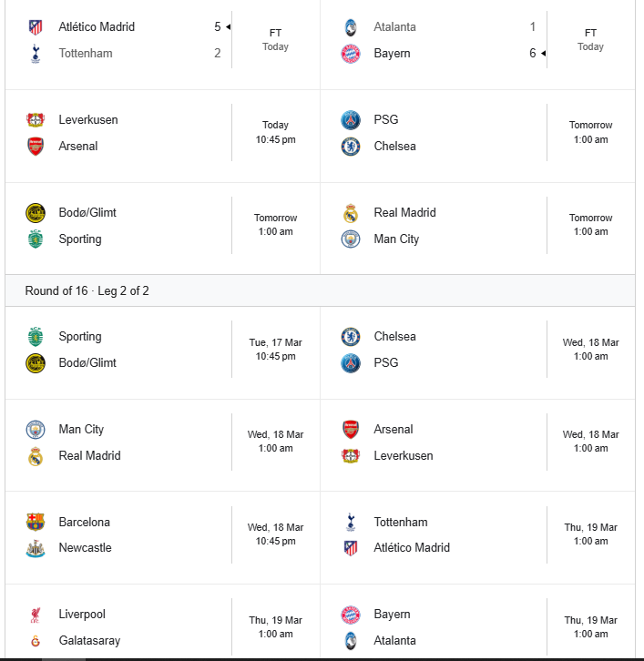Click the FT status of Atlético Madrid vs Tottenham
Image resolution: width=644 pixels, height=661 pixels.
click(275, 33)
